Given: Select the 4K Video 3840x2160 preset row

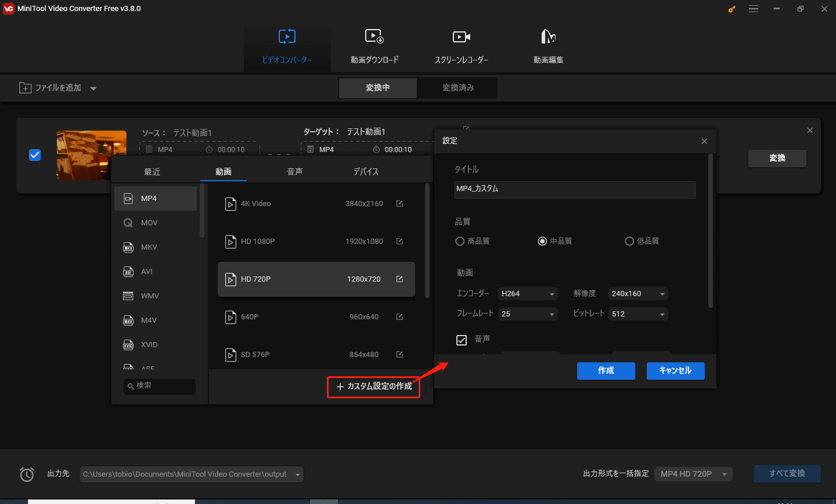Looking at the screenshot, I should click(x=316, y=204).
